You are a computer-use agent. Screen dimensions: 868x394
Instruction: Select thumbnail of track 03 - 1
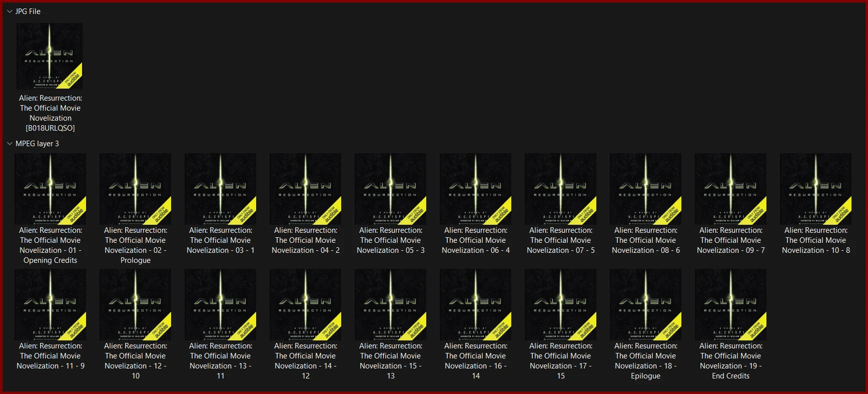[221, 189]
